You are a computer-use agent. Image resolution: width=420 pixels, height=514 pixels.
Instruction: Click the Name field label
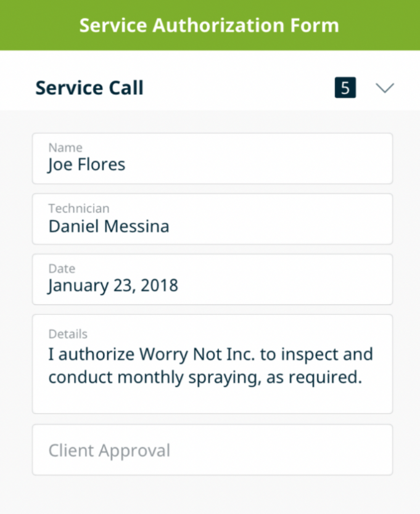(65, 148)
